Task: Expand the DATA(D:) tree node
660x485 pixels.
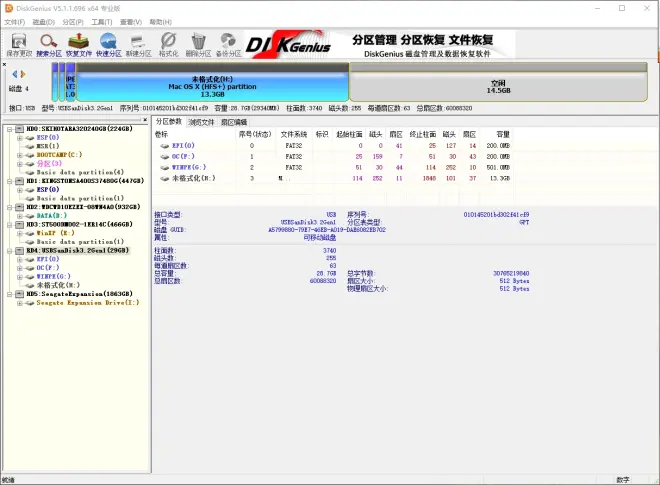Action: point(19,216)
